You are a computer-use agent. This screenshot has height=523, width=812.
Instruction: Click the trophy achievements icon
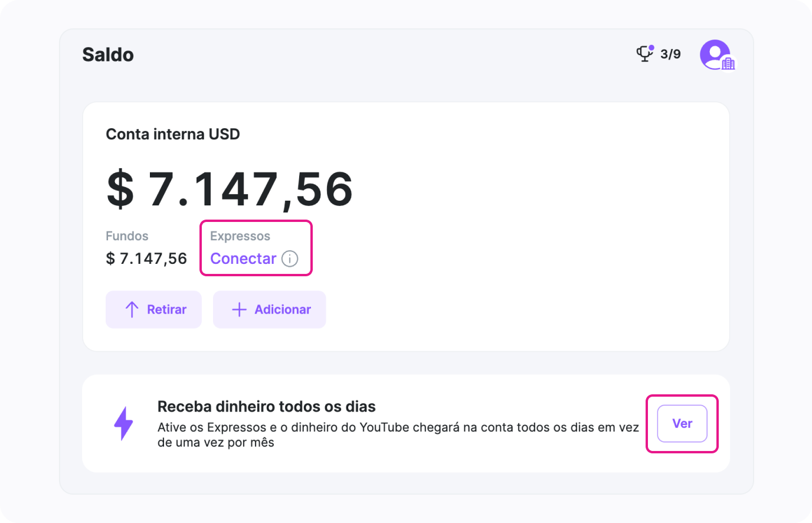[x=644, y=55]
